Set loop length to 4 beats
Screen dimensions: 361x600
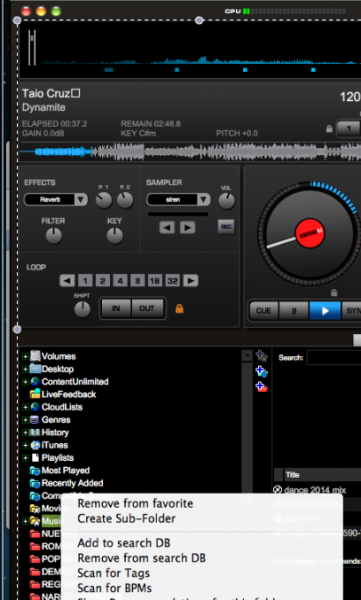[120, 281]
